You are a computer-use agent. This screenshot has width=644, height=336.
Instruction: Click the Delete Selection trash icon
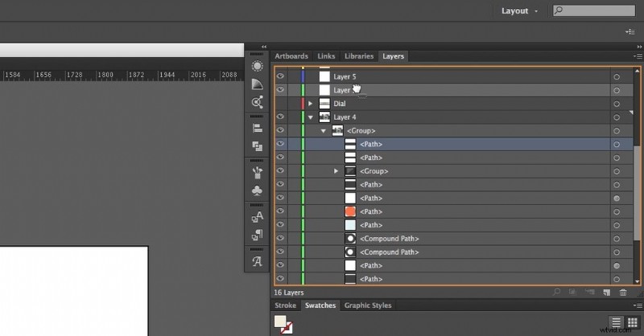point(623,292)
